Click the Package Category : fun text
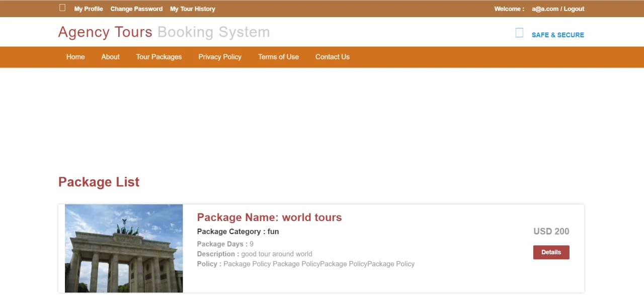 (x=238, y=232)
